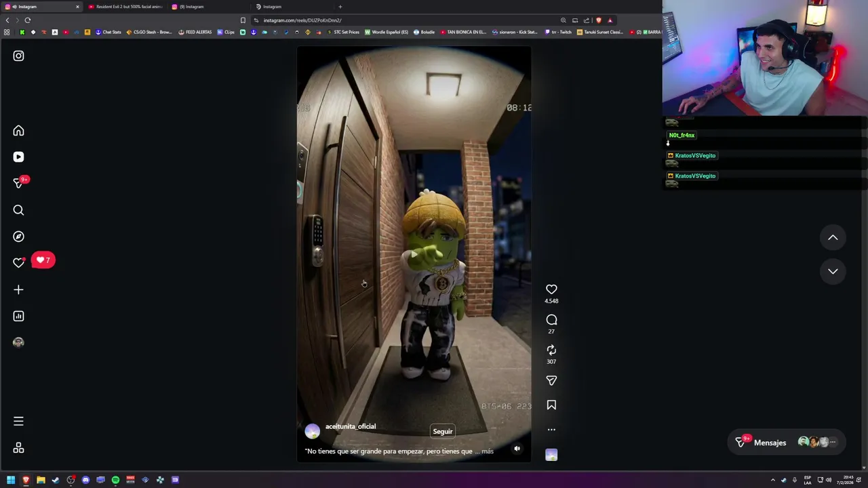Click the Instagram logo in the sidebar

click(x=18, y=56)
